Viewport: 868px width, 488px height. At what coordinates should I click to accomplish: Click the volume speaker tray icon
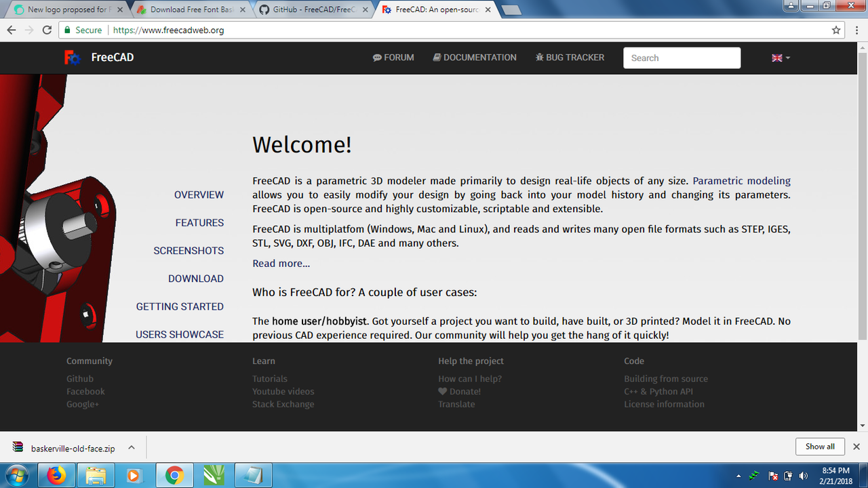(804, 476)
